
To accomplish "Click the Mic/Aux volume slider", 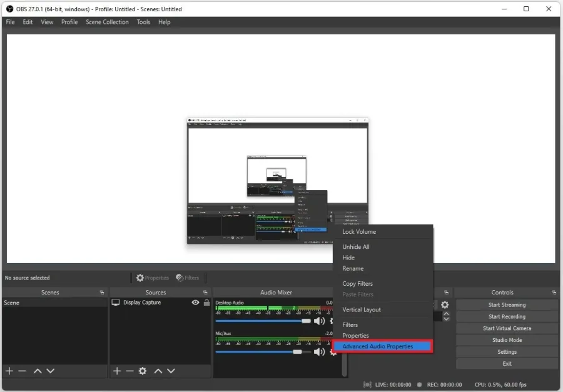I will click(x=263, y=352).
